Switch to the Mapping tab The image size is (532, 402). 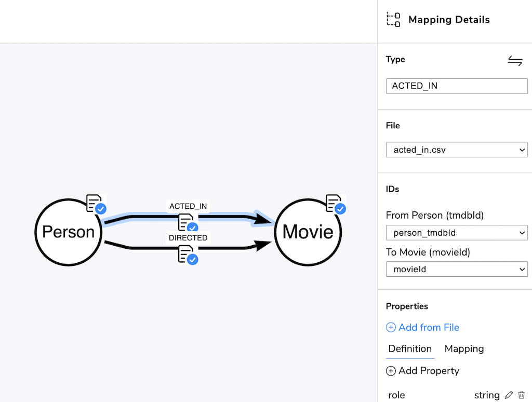[464, 349]
